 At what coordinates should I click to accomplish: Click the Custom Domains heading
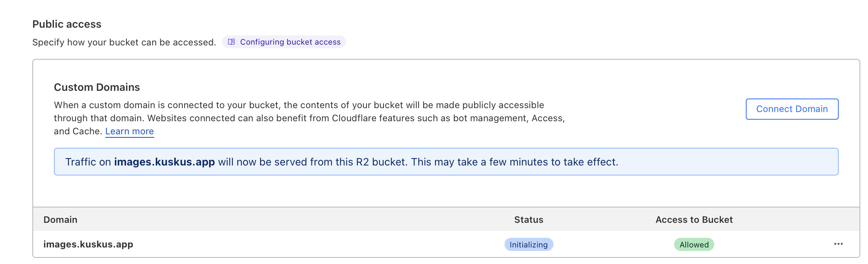coord(97,87)
